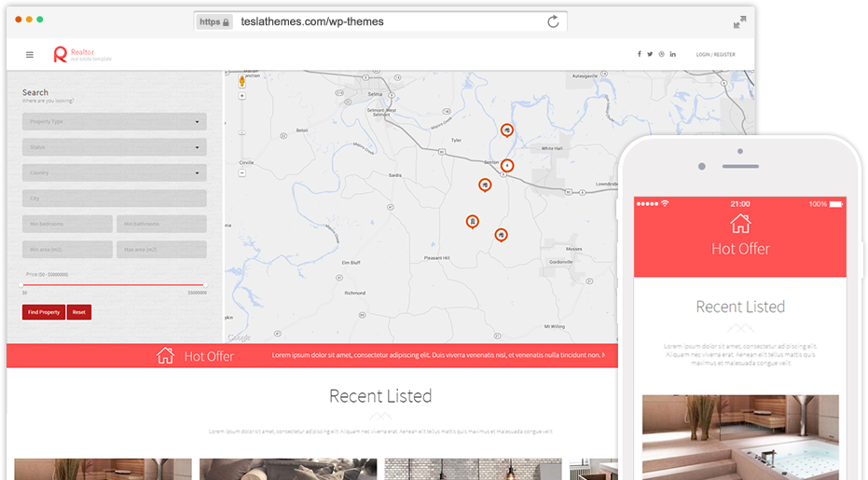Click the address bar URL text
The image size is (868, 480).
tap(312, 21)
